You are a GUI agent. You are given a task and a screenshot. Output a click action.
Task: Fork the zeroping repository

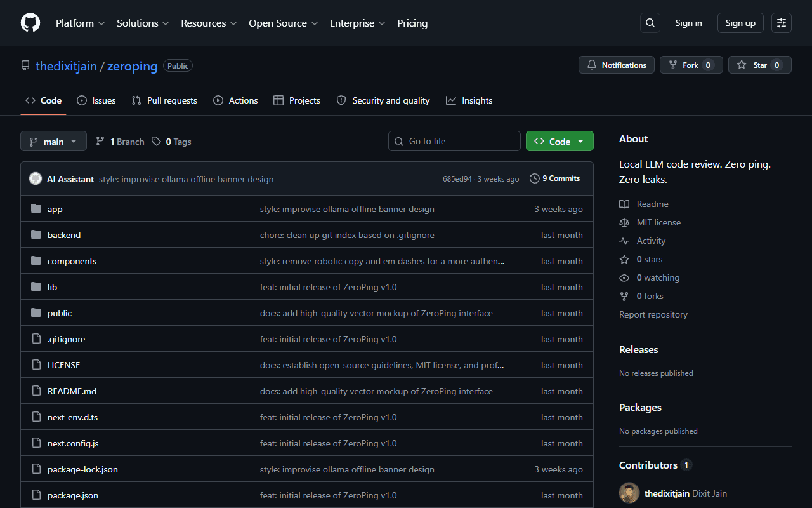691,65
